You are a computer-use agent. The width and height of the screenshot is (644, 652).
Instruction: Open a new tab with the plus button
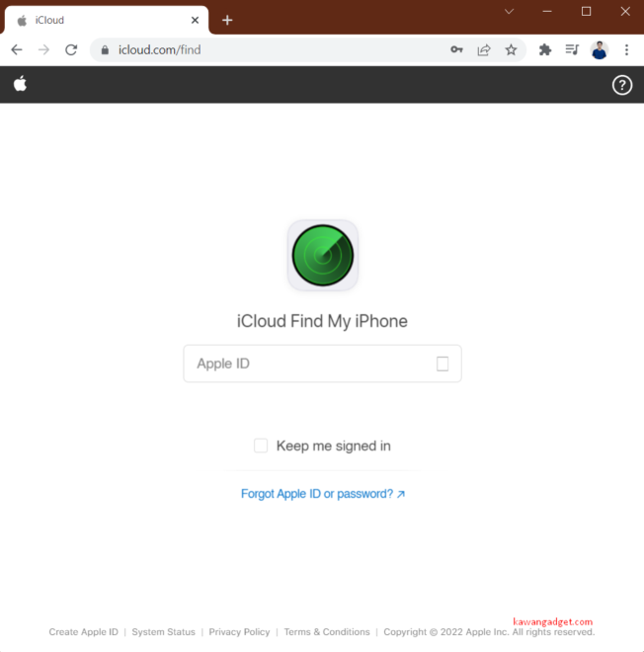[227, 20]
